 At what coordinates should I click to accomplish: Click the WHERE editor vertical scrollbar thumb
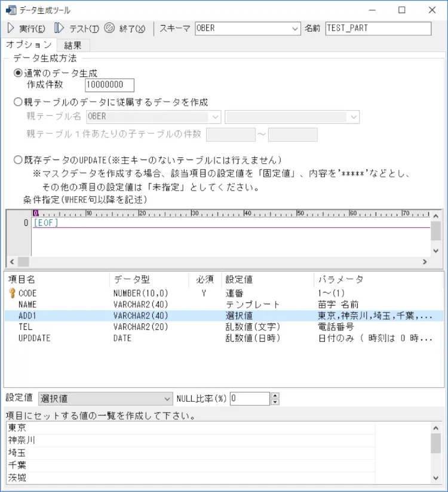tap(436, 231)
